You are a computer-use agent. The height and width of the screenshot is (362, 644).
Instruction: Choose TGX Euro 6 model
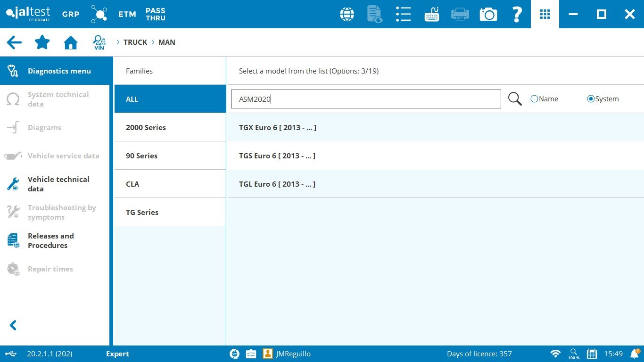[x=277, y=127]
